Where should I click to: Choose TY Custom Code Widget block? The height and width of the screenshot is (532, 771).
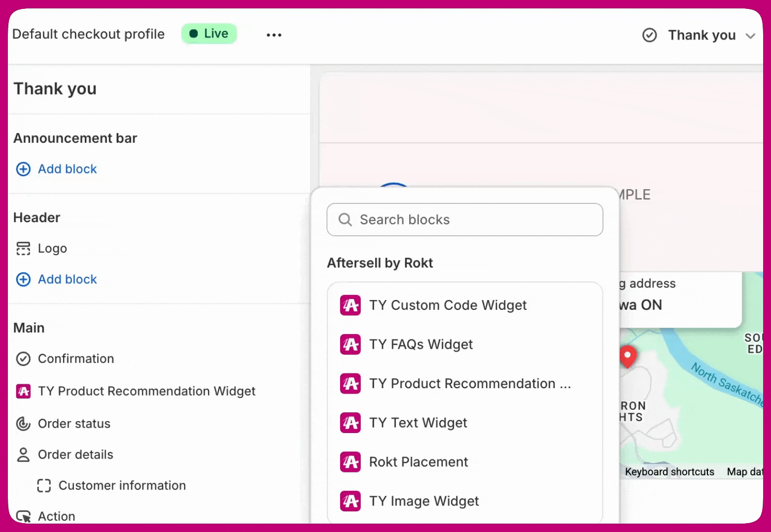point(465,305)
